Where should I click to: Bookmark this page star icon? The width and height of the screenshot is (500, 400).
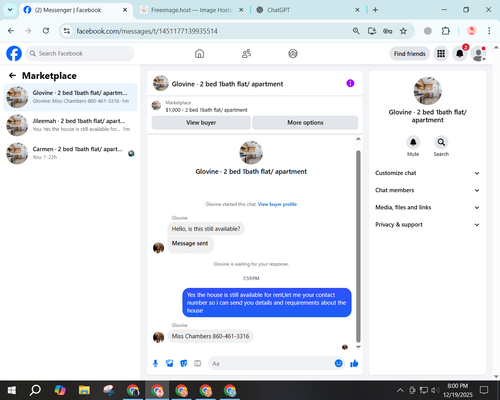pyautogui.click(x=403, y=31)
